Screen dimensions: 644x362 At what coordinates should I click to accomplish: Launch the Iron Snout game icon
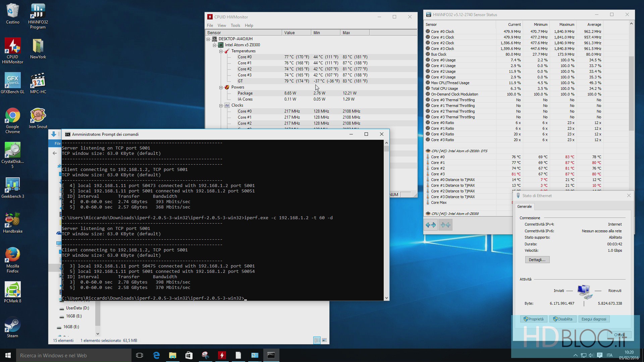pos(38,118)
